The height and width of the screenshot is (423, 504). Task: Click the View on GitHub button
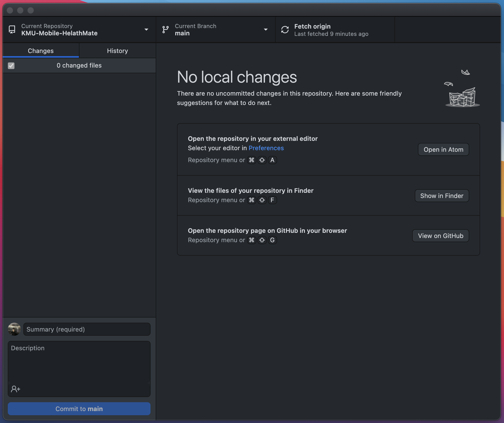[440, 236]
